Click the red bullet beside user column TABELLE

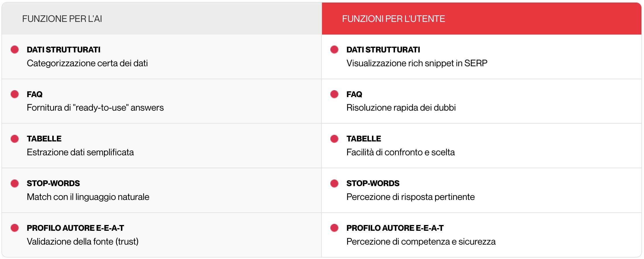pyautogui.click(x=334, y=139)
